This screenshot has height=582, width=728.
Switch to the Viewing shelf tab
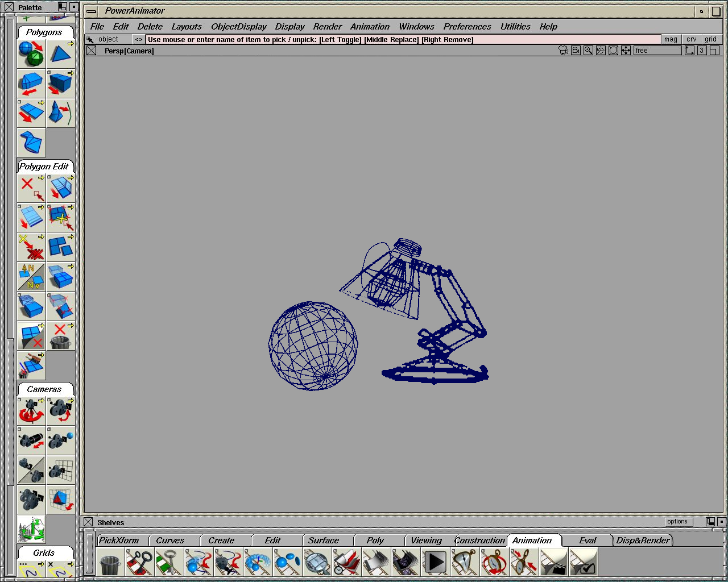click(429, 540)
